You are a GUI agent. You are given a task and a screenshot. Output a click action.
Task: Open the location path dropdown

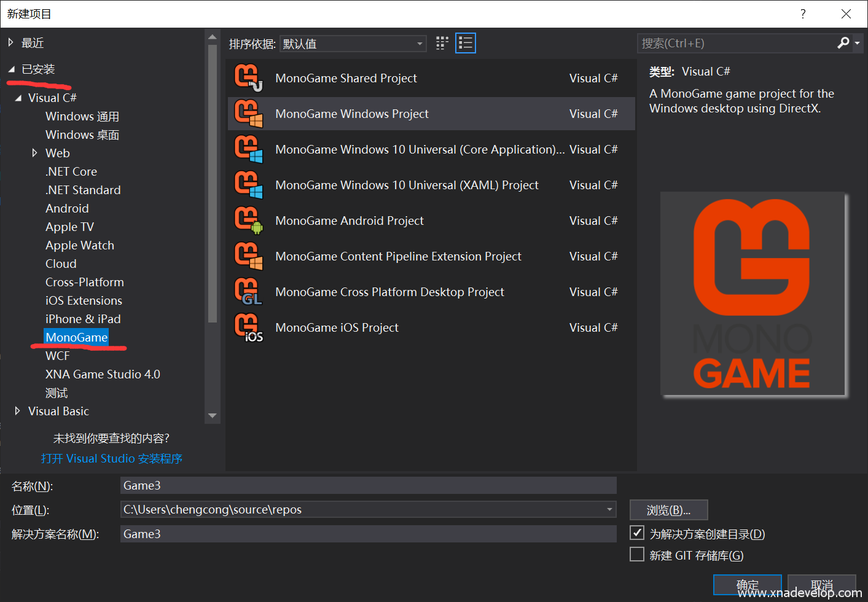(609, 509)
